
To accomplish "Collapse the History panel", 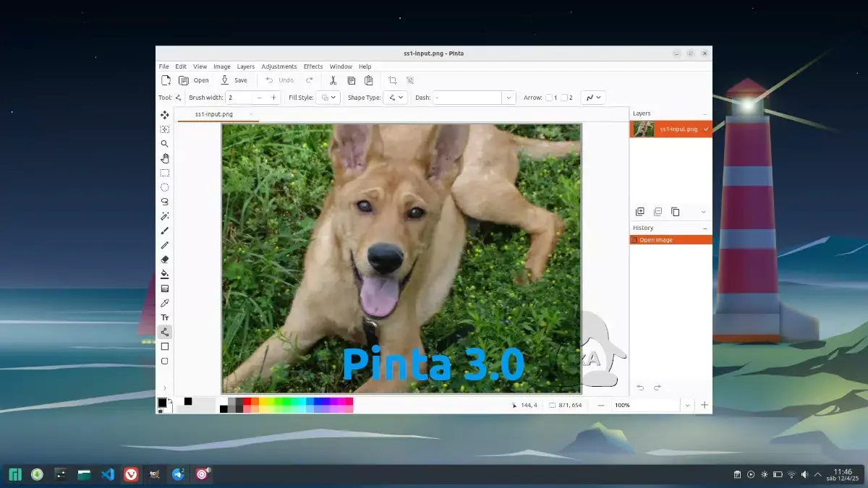I will coord(705,228).
